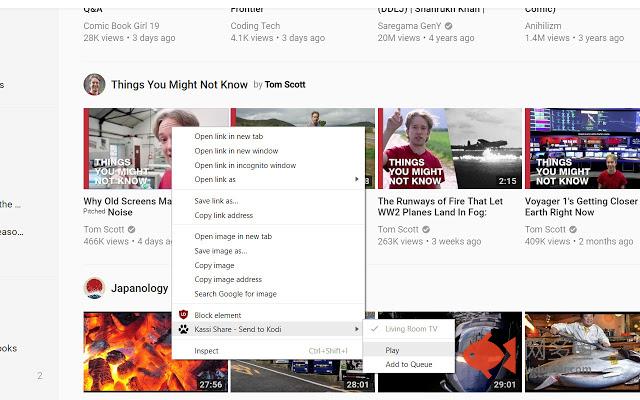This screenshot has width=640, height=400.
Task: Expand the Kassi Share submenu arrow
Action: tap(356, 329)
